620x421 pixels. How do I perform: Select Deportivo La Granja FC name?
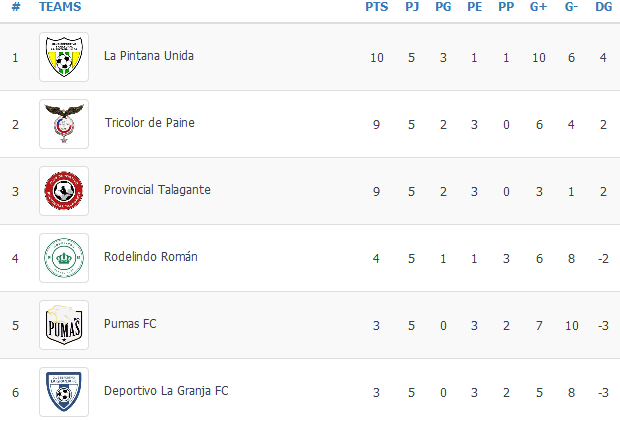(166, 391)
